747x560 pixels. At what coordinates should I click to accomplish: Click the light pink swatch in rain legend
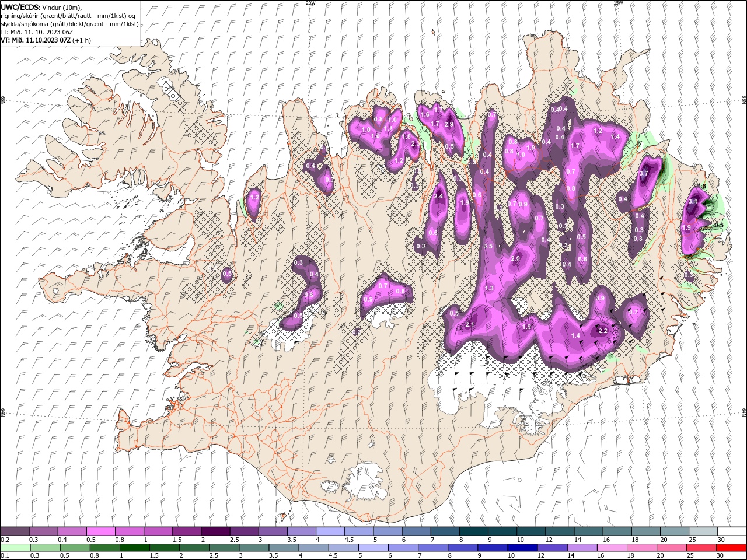612,548
